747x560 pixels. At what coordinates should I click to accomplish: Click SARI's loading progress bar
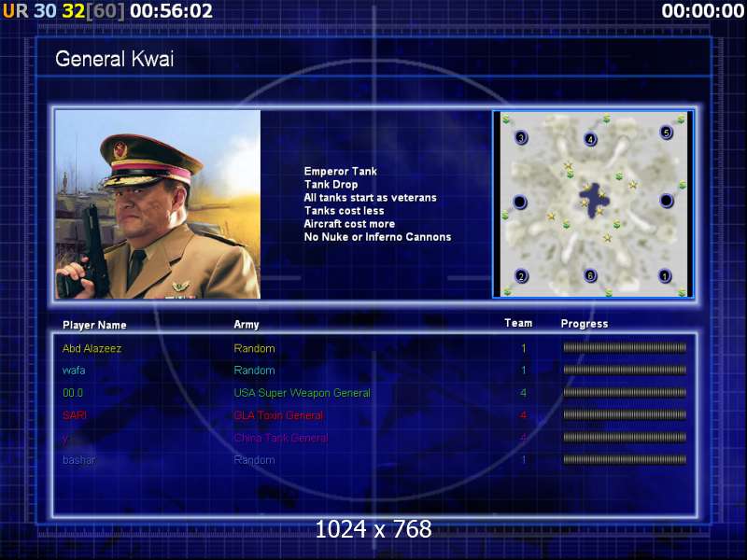pyautogui.click(x=625, y=414)
